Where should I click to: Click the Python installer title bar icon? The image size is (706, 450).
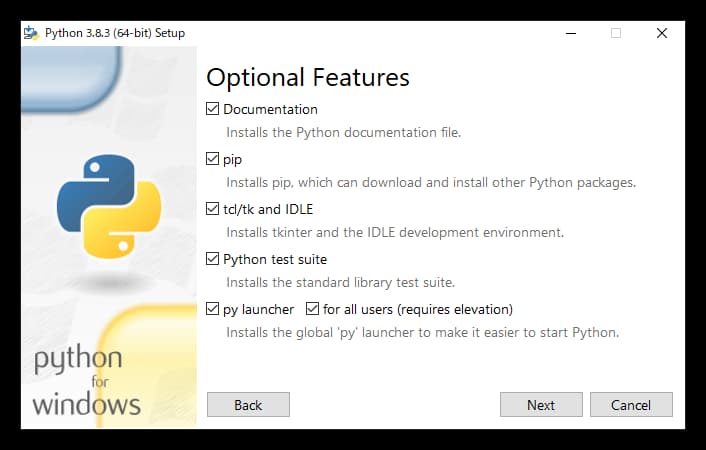(31, 33)
